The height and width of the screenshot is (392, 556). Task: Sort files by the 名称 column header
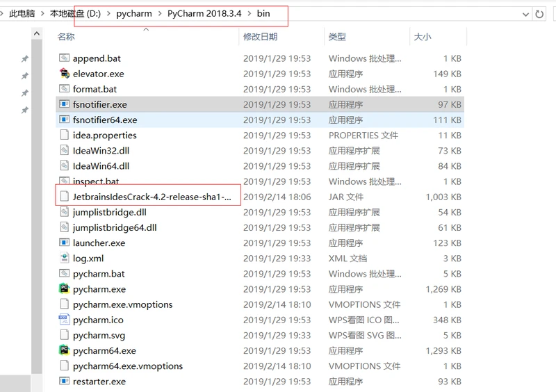66,37
